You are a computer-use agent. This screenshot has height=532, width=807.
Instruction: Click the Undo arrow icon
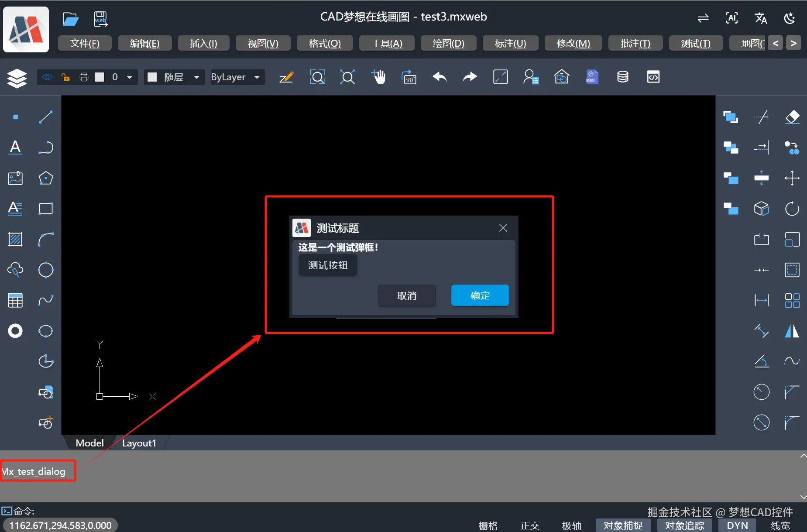pos(439,77)
